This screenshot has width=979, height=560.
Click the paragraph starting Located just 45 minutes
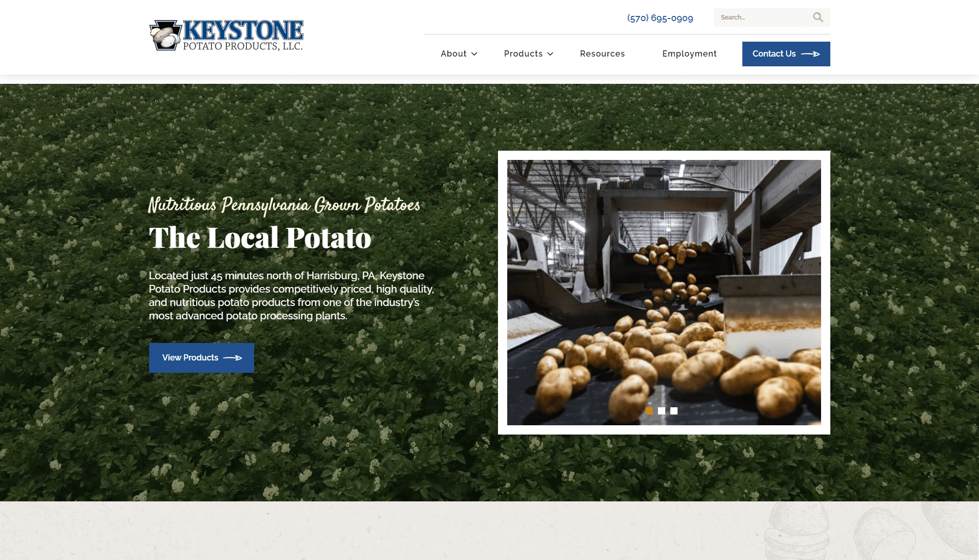[x=291, y=296]
